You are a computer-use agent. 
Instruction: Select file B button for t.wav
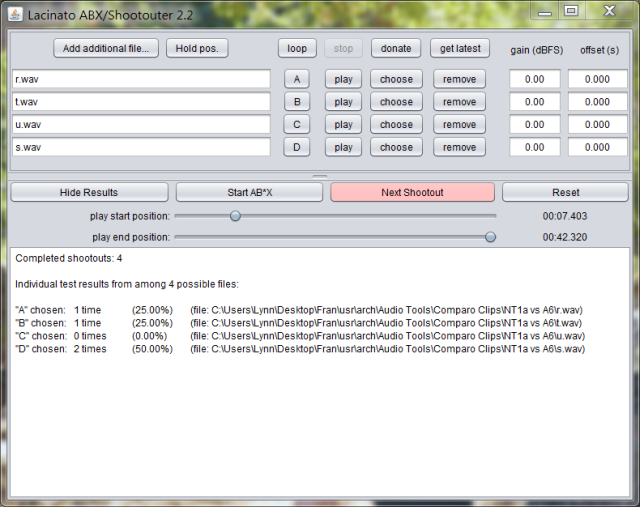point(297,102)
